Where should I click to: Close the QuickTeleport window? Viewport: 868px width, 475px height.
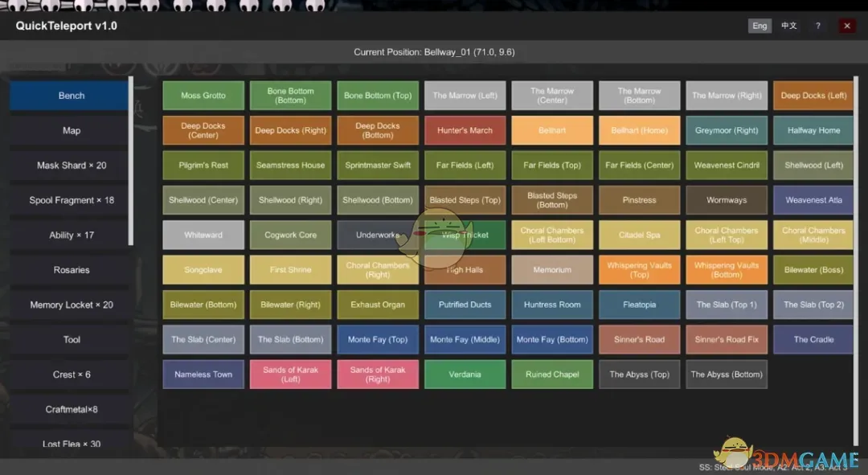point(846,26)
